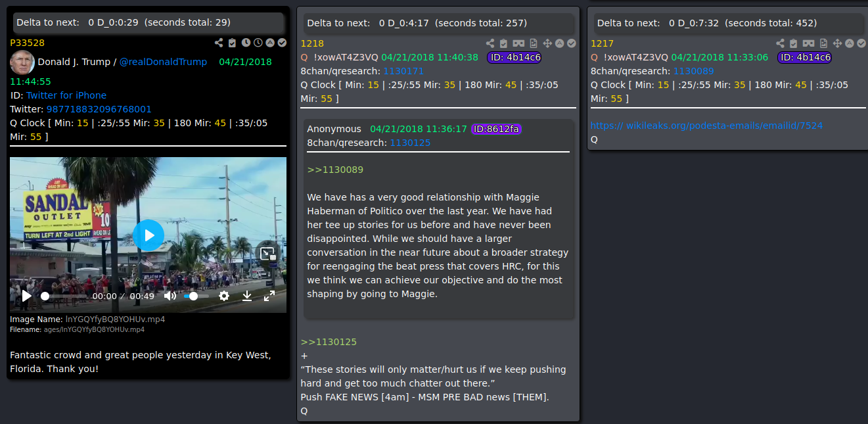Open wikileaks podesta-emails link
The height and width of the screenshot is (424, 868).
click(x=706, y=125)
